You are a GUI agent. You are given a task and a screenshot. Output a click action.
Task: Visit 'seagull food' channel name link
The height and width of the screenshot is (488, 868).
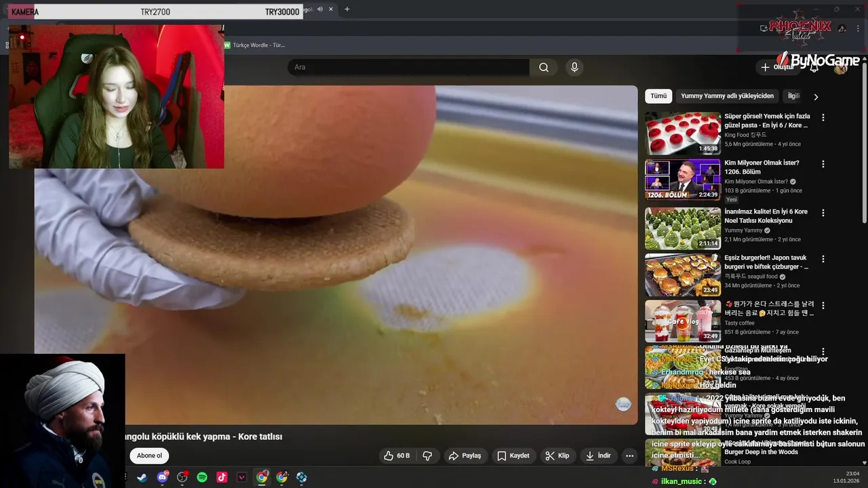(x=751, y=277)
